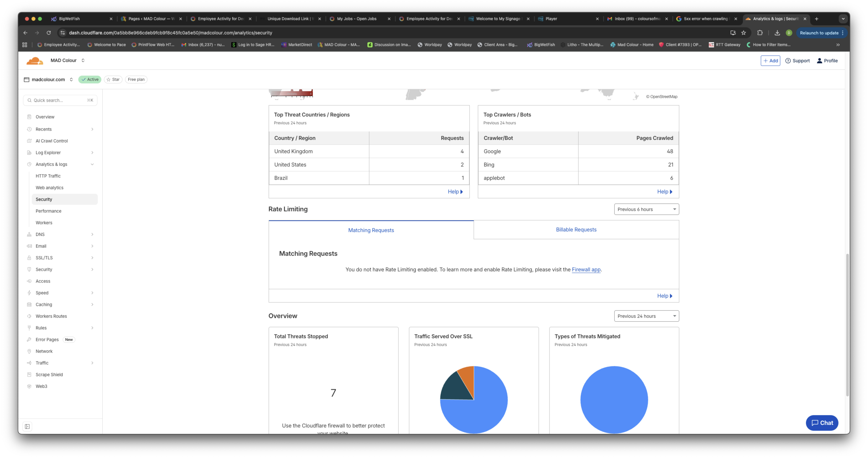Open AI Crawl Control sidebar item
Viewport: 868px width, 458px height.
[x=51, y=141]
